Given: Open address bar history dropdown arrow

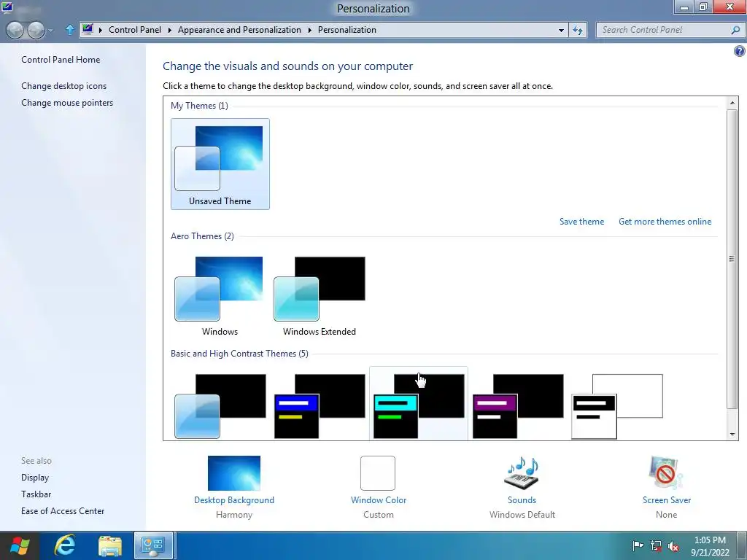Looking at the screenshot, I should pyautogui.click(x=561, y=30).
